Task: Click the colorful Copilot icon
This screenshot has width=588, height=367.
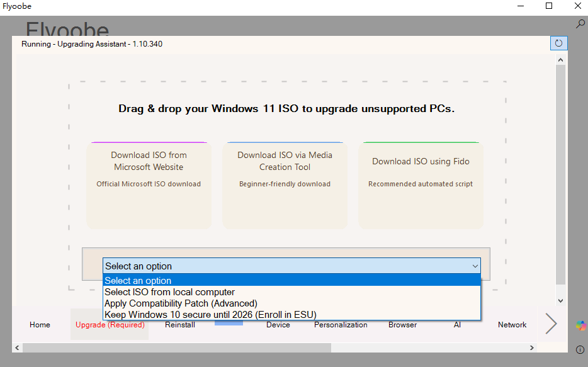Action: pos(581,325)
